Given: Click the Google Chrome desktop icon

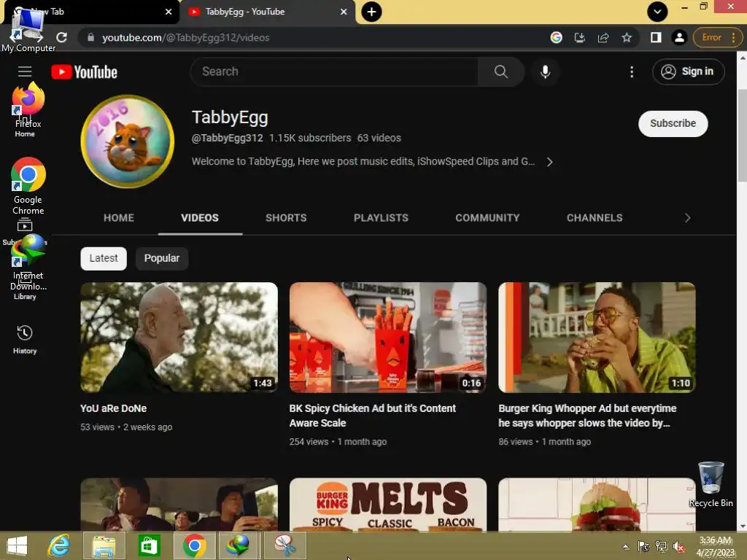Looking at the screenshot, I should point(28,186).
